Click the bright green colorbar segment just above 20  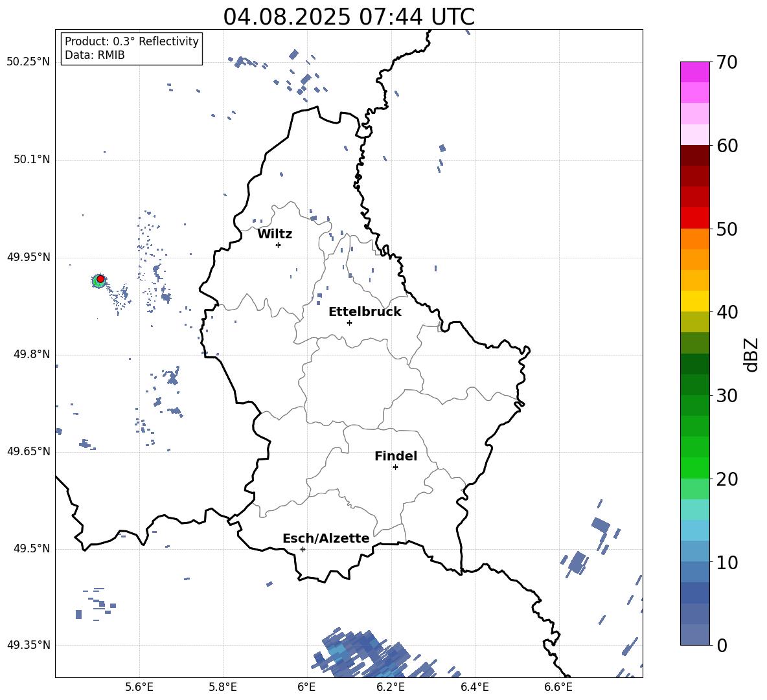click(x=694, y=468)
